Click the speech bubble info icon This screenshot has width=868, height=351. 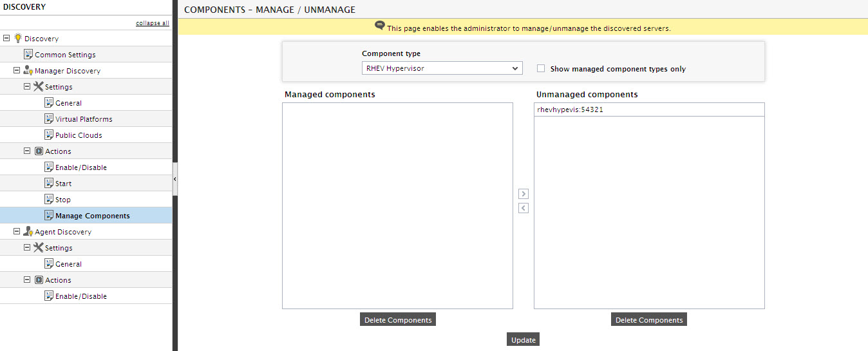(380, 26)
